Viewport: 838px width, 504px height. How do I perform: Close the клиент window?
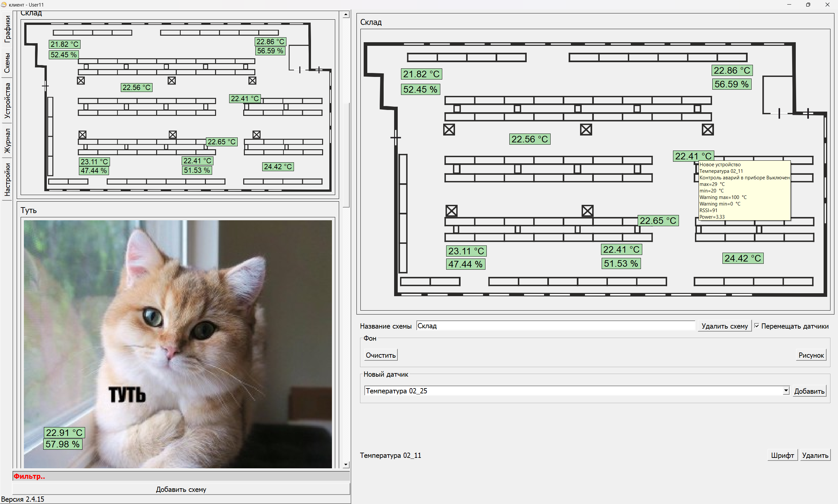(x=827, y=4)
